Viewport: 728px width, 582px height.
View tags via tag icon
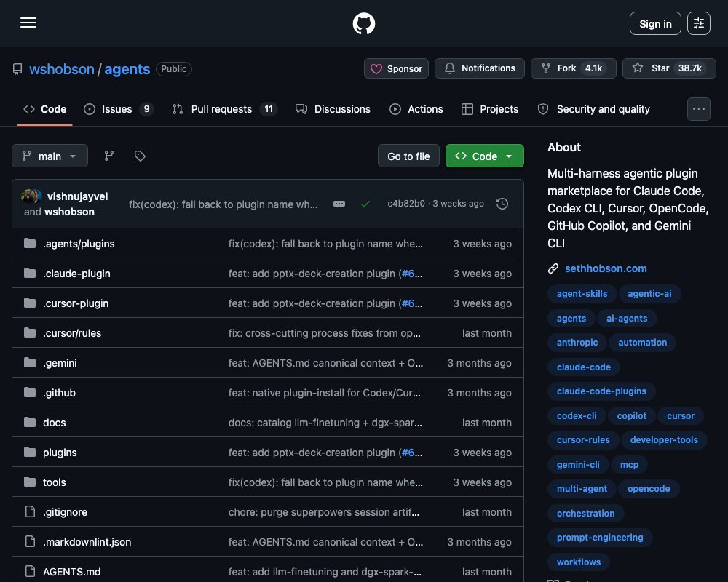[140, 156]
